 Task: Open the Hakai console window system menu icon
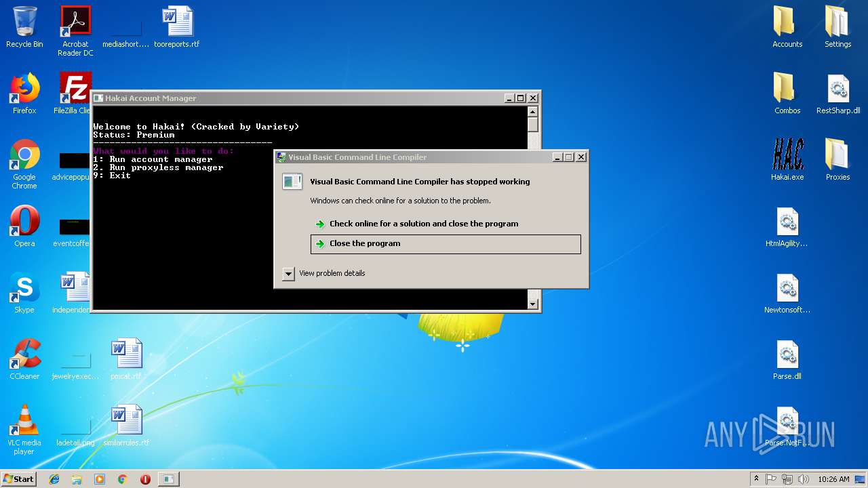pos(98,98)
